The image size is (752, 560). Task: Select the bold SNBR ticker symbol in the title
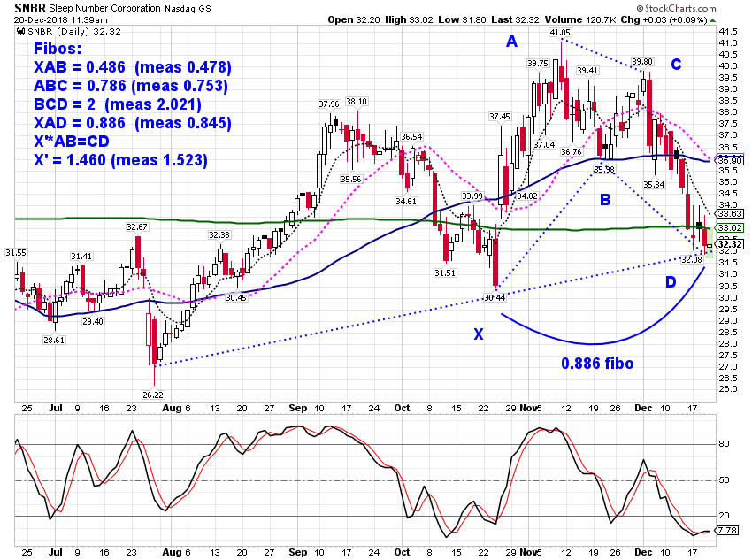pos(30,8)
